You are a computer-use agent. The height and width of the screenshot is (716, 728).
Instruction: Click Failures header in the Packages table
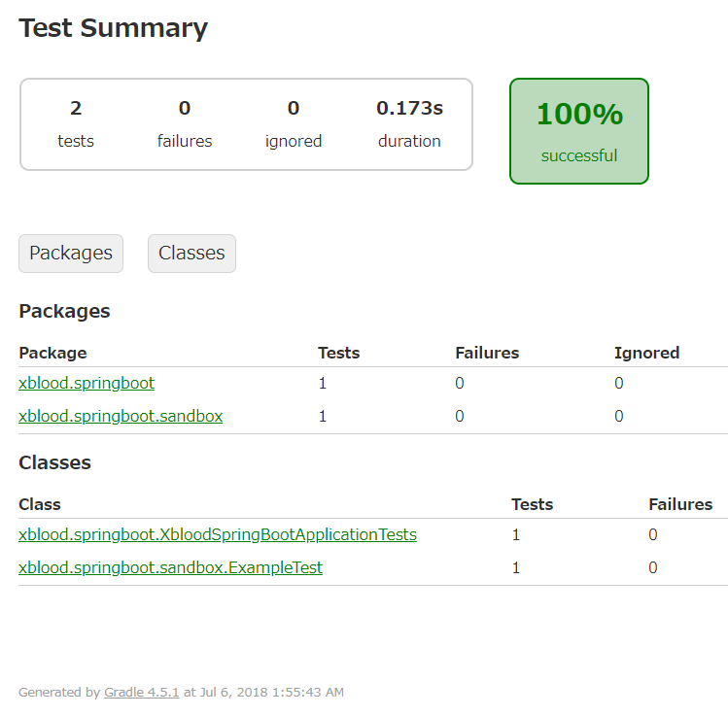point(487,353)
